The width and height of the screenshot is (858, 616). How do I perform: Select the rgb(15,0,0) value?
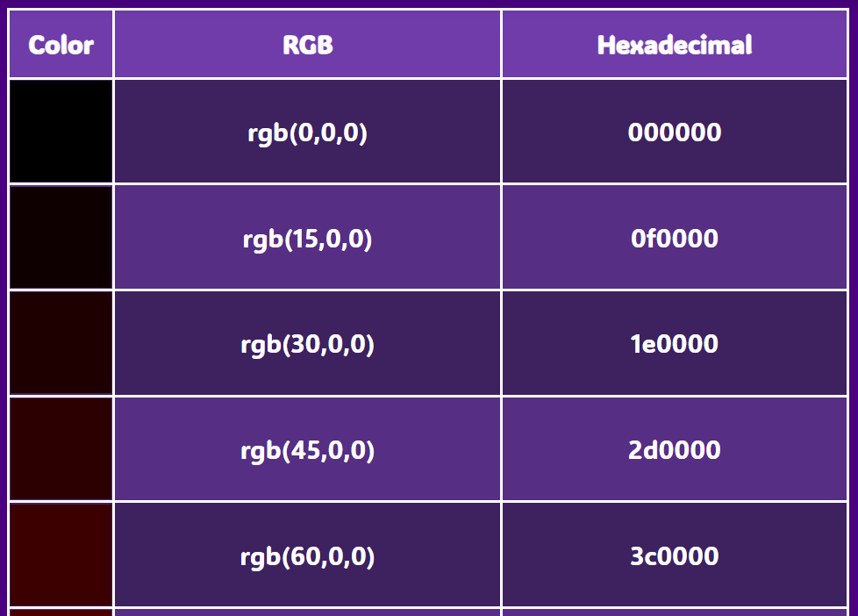(x=307, y=239)
